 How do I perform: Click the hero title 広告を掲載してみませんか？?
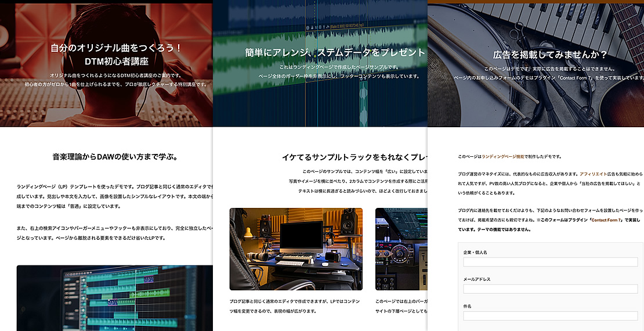pyautogui.click(x=549, y=55)
